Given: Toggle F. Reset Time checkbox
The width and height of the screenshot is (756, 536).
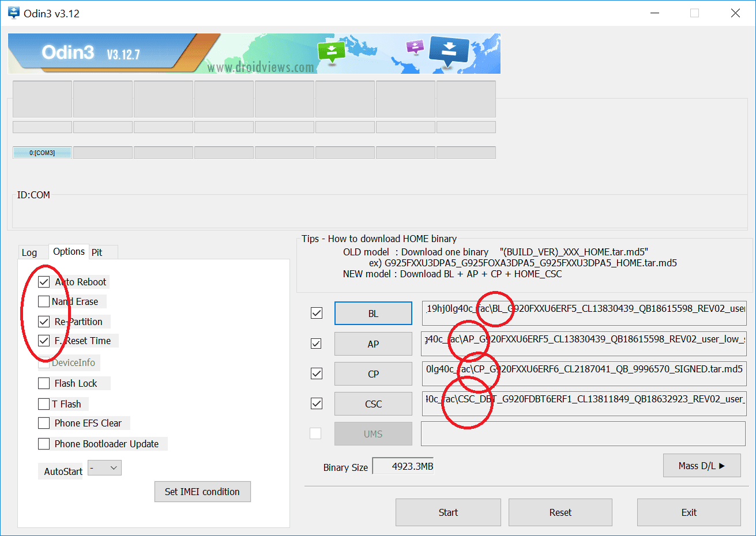Looking at the screenshot, I should click(x=44, y=341).
